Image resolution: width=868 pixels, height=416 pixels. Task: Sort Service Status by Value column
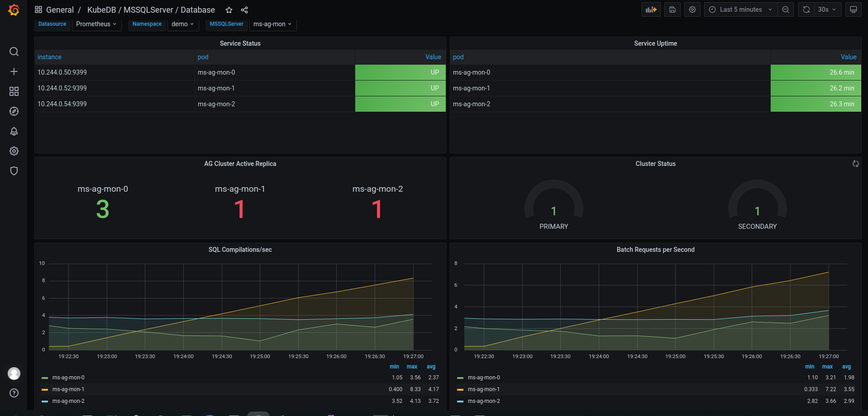433,57
